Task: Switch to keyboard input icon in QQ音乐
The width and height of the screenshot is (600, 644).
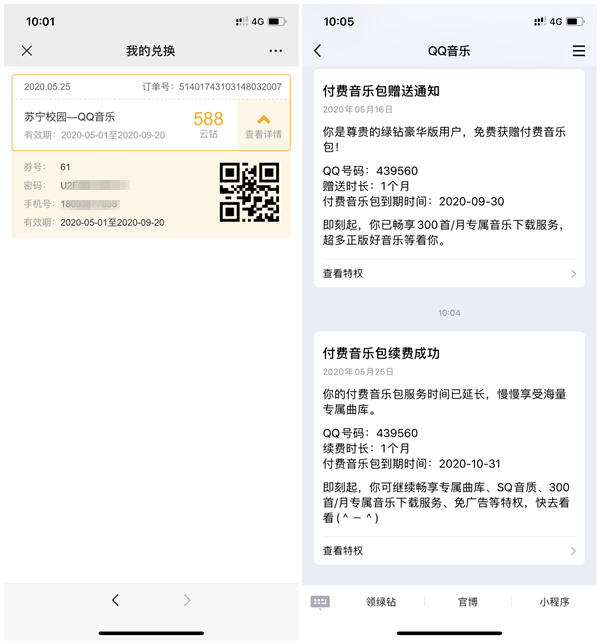Action: pos(320,602)
